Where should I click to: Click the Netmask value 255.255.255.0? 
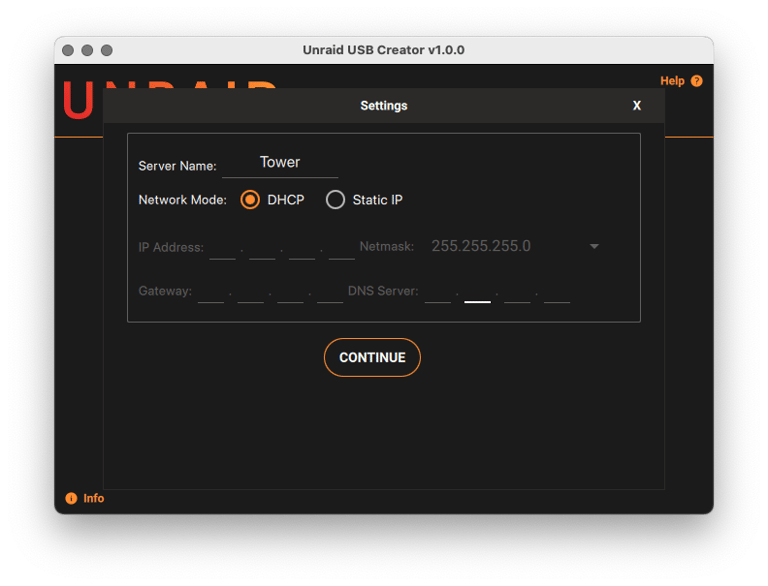point(481,246)
